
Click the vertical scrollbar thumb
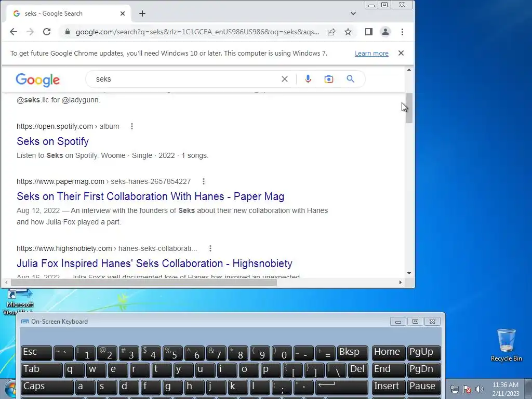409,108
